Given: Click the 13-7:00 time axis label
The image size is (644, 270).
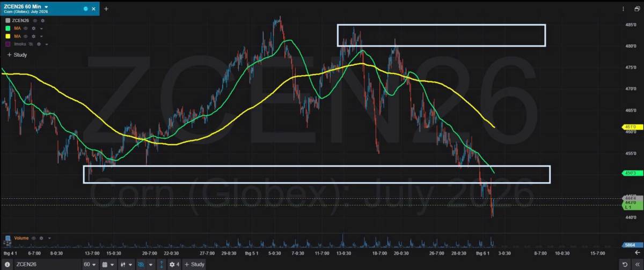Looking at the screenshot, I should coord(92,253).
